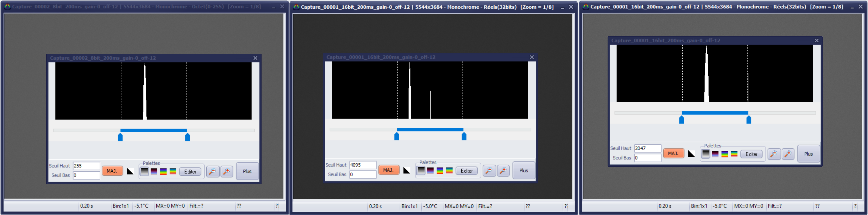The width and height of the screenshot is (868, 215).
Task: Close the histogram panel in the 4095 window
Action: 532,57
